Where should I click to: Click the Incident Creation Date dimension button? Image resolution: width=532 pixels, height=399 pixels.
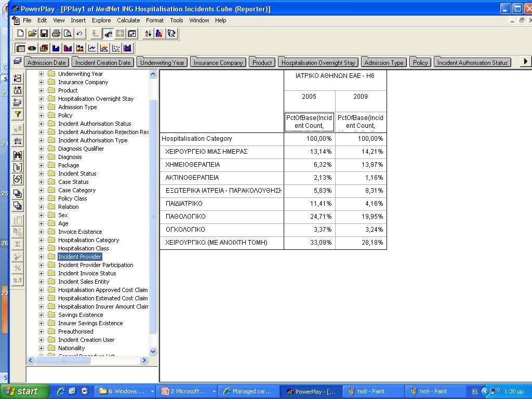click(x=103, y=62)
